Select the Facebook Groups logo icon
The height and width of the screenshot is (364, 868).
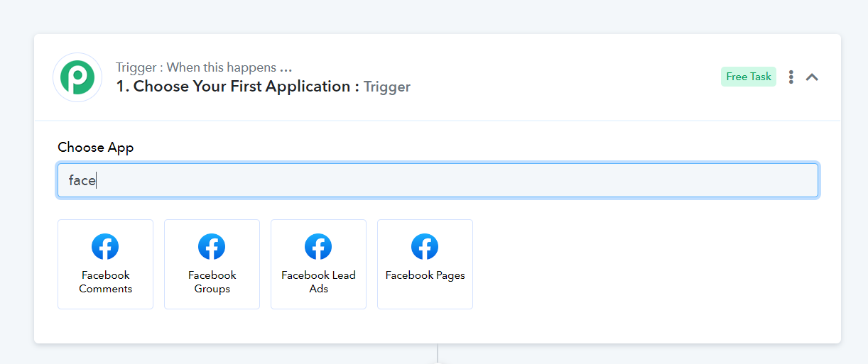click(x=212, y=247)
